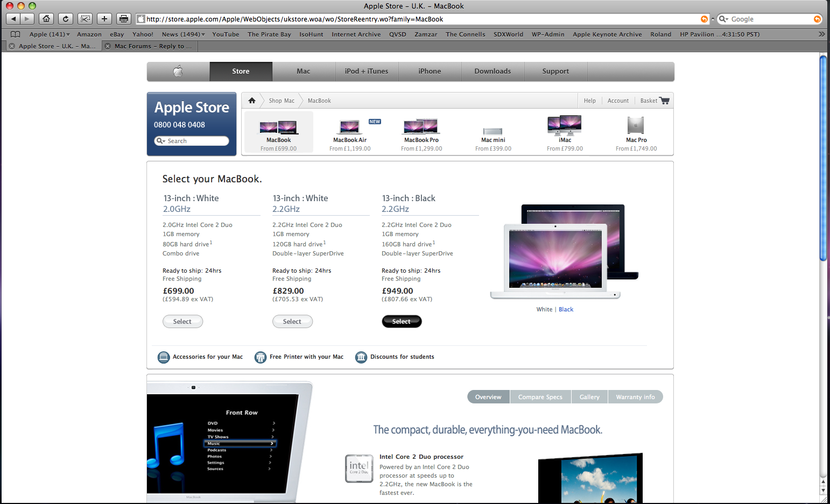The width and height of the screenshot is (830, 504).
Task: Click the large MacBook white and black image
Action: (x=564, y=252)
